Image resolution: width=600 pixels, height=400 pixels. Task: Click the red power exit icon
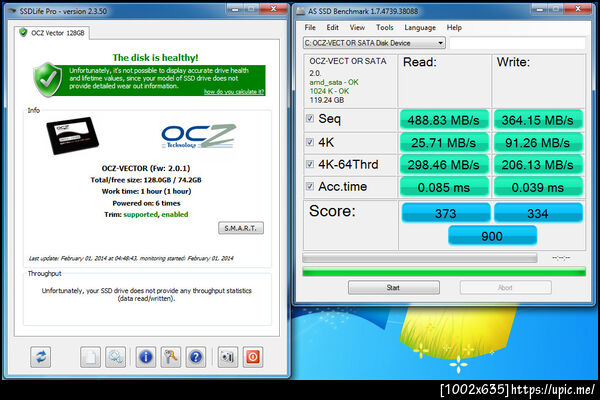click(253, 357)
